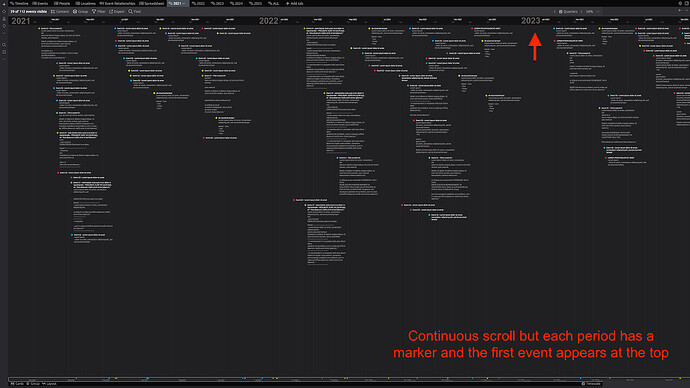690x388 pixels.
Task: Select Cards view in bottom bar
Action: click(17, 384)
